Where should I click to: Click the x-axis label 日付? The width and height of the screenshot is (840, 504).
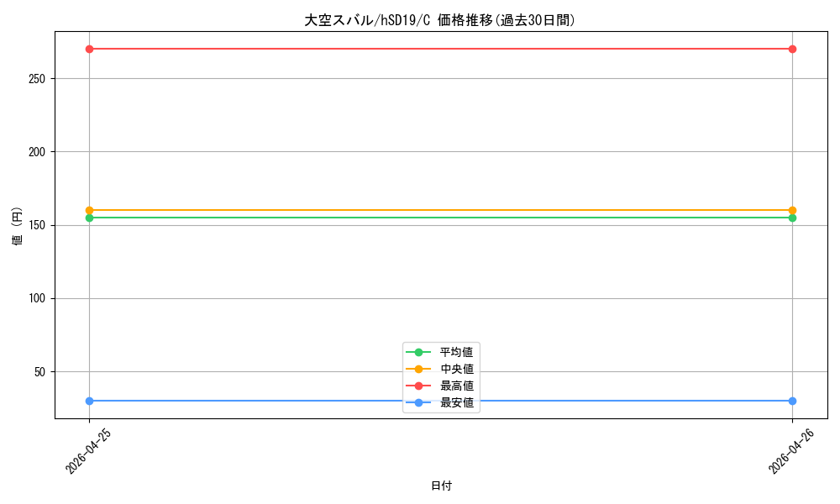442,486
